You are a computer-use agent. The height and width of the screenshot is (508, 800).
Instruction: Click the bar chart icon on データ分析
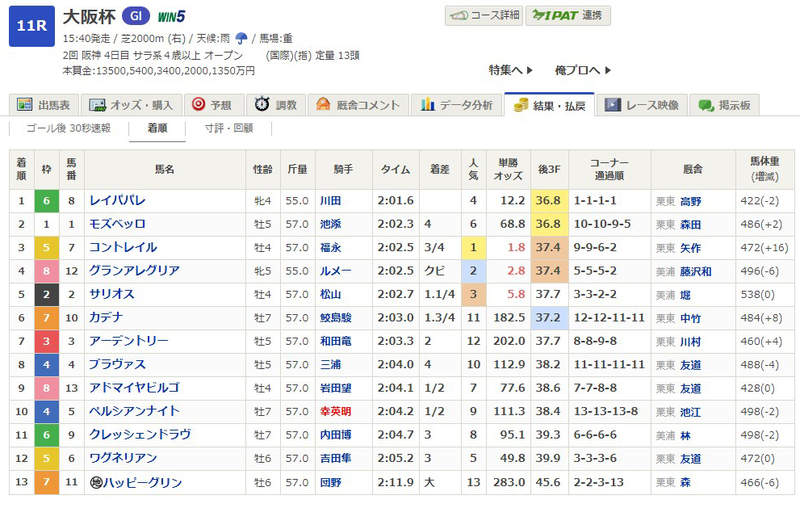(x=428, y=105)
